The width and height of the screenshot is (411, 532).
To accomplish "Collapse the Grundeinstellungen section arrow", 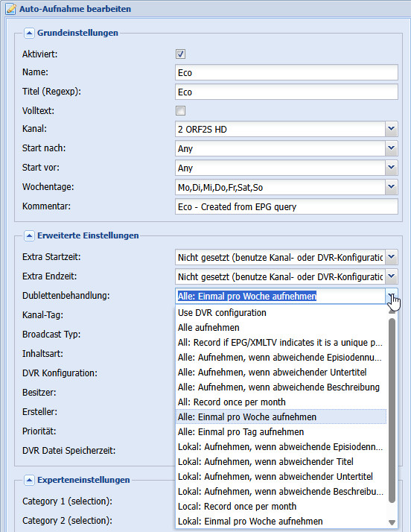I will [29, 33].
